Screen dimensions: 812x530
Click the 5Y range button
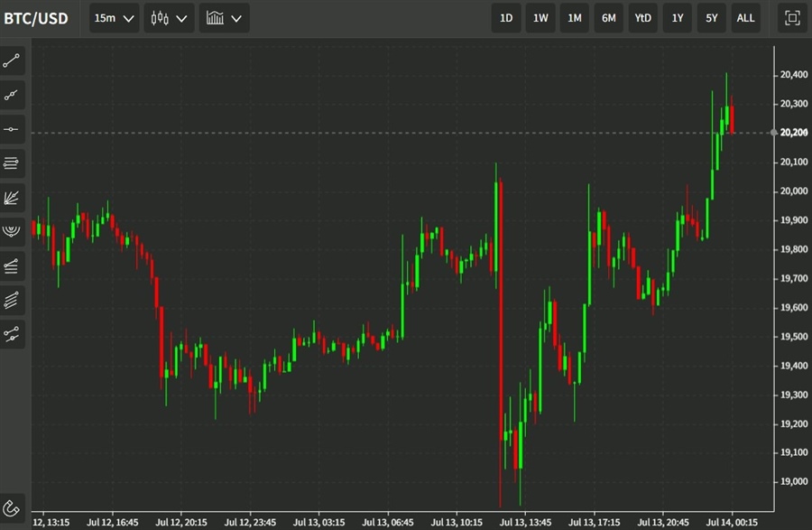[712, 18]
